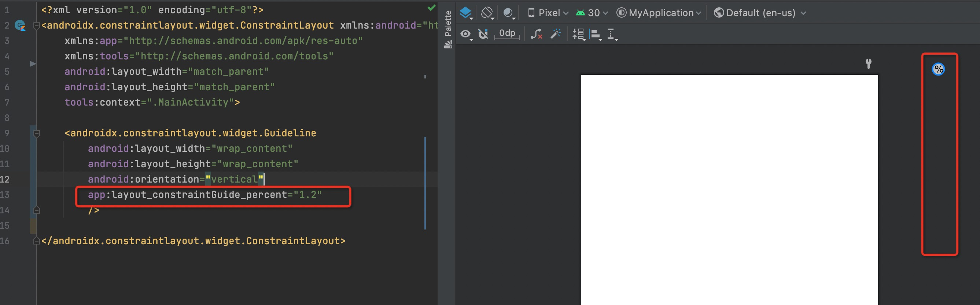Viewport: 980px width, 305px height.
Task: Click the xmlns:tools namespace declaration line
Action: 199,56
